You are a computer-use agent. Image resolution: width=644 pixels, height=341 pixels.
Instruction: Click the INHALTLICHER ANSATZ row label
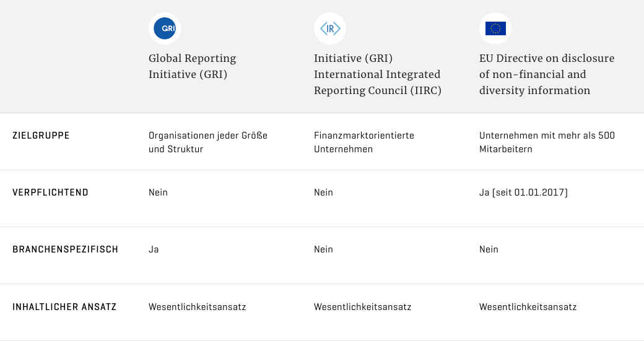pos(64,307)
